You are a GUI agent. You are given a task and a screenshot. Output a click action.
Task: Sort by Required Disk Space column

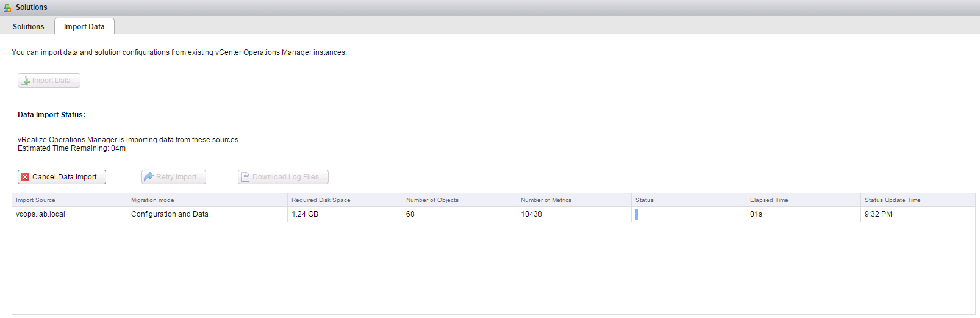345,200
